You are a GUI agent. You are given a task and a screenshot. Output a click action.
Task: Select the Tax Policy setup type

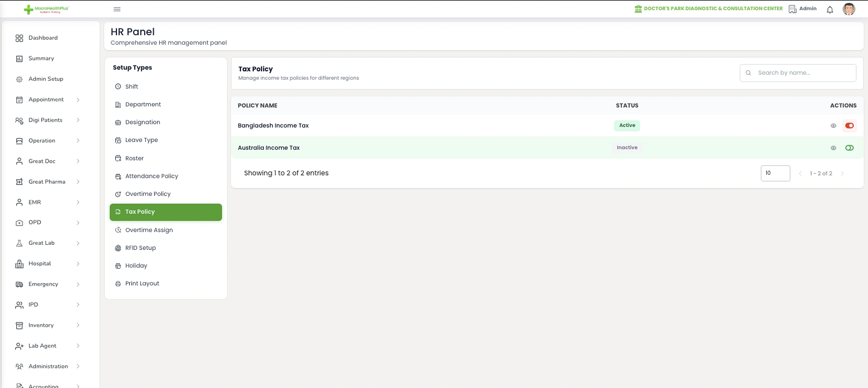pos(166,212)
